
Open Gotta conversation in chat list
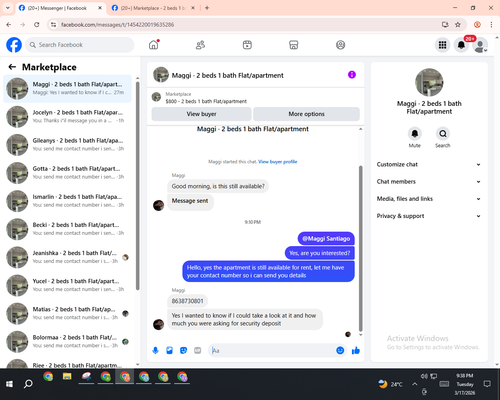point(67,173)
